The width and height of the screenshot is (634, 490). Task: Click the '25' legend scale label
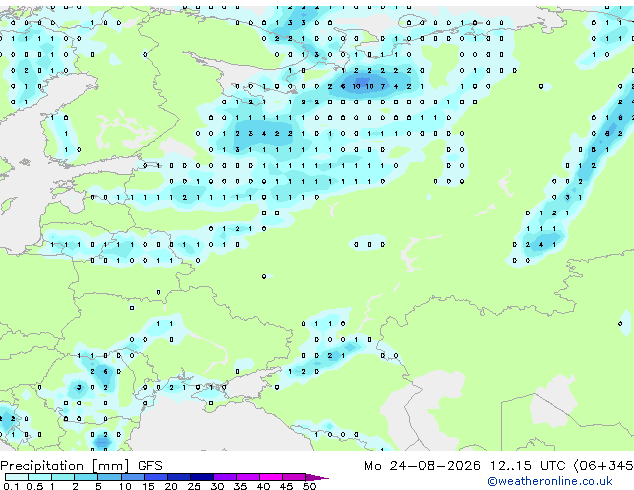point(194,486)
